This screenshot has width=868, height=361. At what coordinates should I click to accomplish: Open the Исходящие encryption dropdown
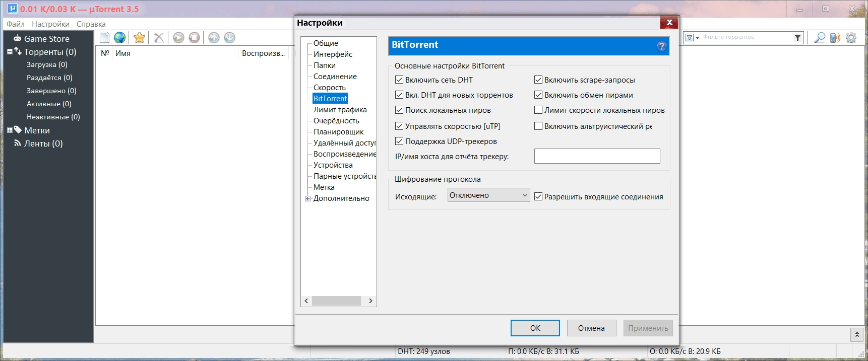pos(488,195)
